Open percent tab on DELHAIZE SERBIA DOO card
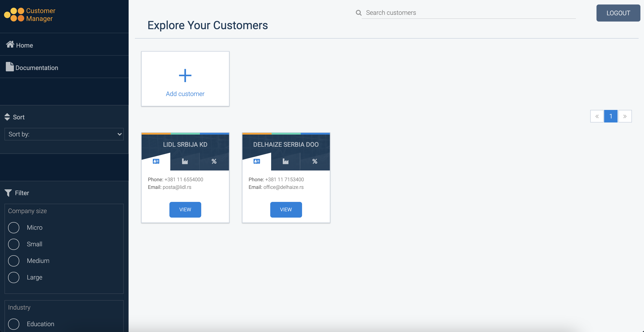 [315, 161]
